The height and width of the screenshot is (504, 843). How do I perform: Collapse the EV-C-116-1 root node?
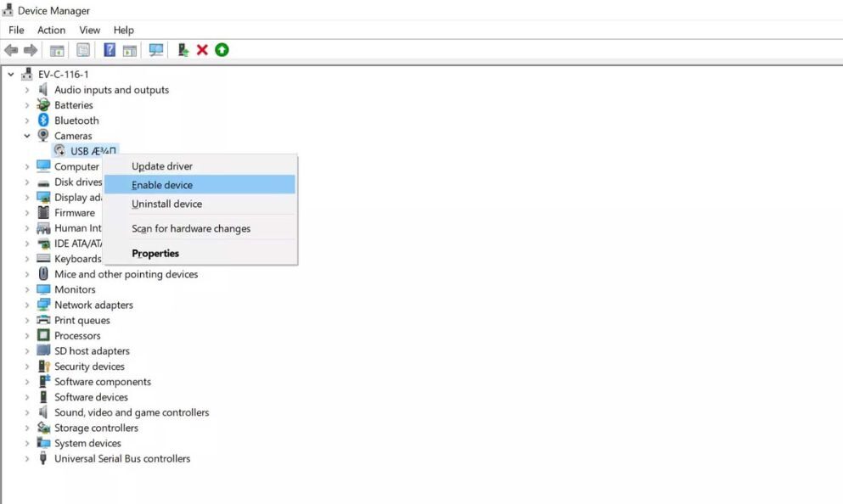coord(11,75)
